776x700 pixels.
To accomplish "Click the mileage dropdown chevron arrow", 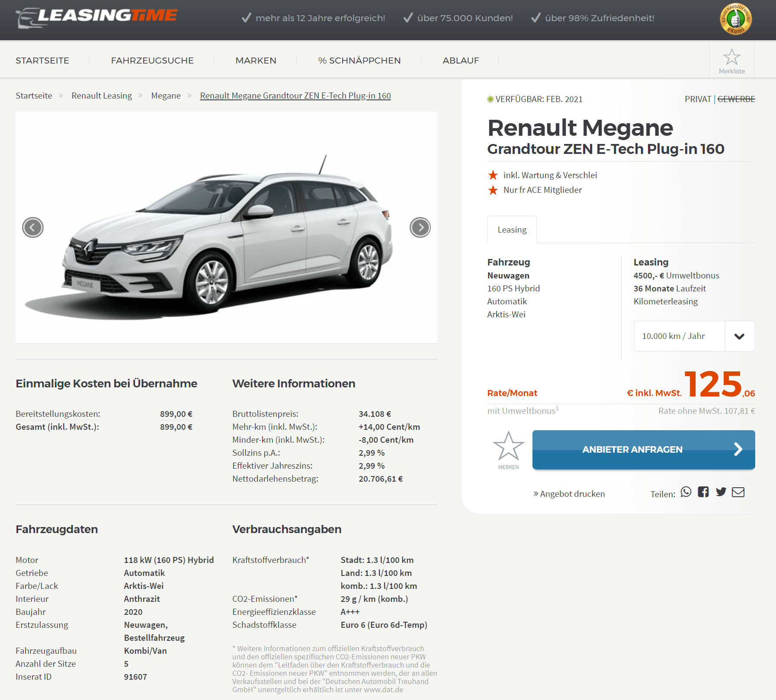I will pyautogui.click(x=740, y=336).
